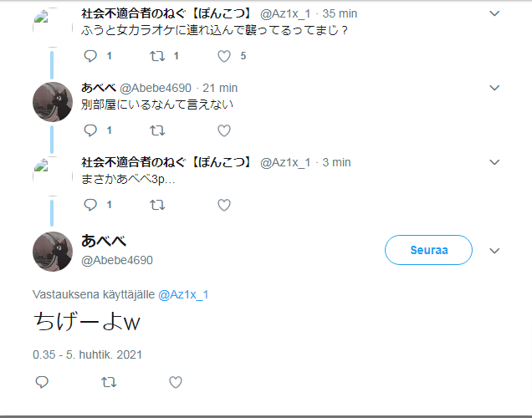Retweet the main ちげーよw tweet
Screen dimensions: 532x418
tap(109, 382)
